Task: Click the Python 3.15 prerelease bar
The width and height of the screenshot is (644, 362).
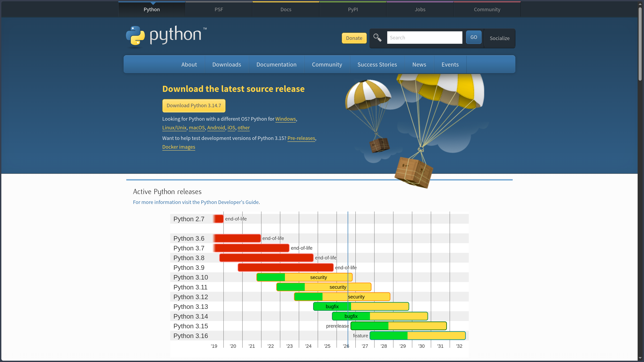Action: point(398,326)
